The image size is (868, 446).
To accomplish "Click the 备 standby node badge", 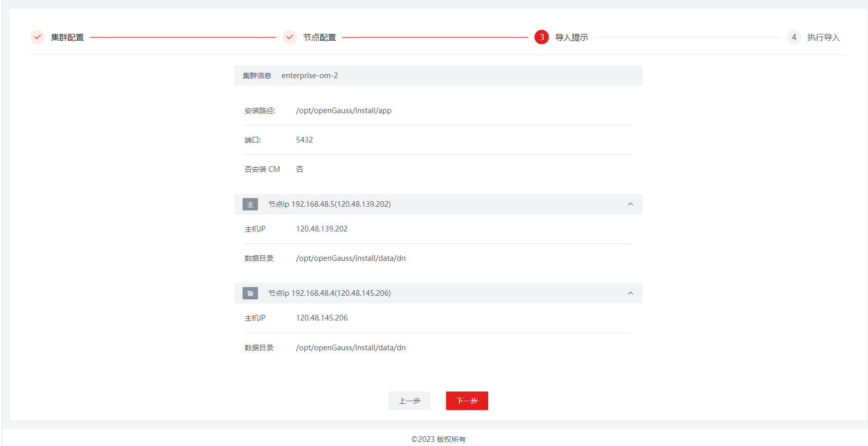I will pyautogui.click(x=250, y=294).
